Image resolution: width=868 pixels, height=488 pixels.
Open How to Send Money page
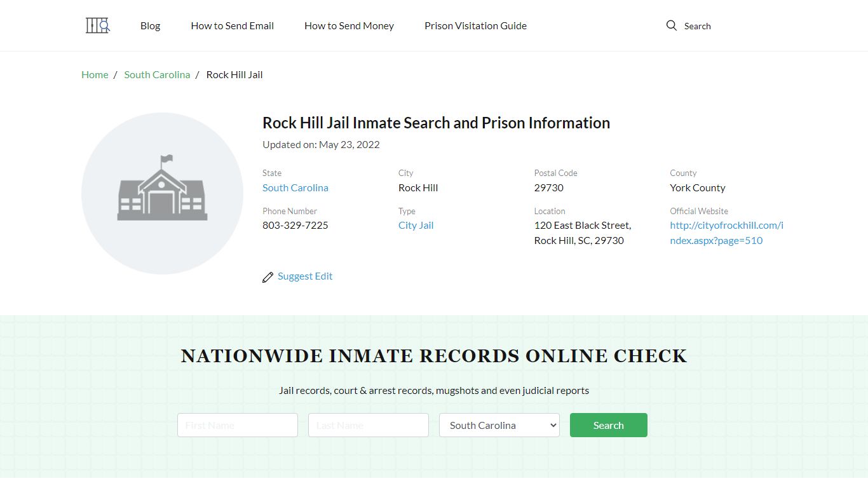[x=349, y=26]
